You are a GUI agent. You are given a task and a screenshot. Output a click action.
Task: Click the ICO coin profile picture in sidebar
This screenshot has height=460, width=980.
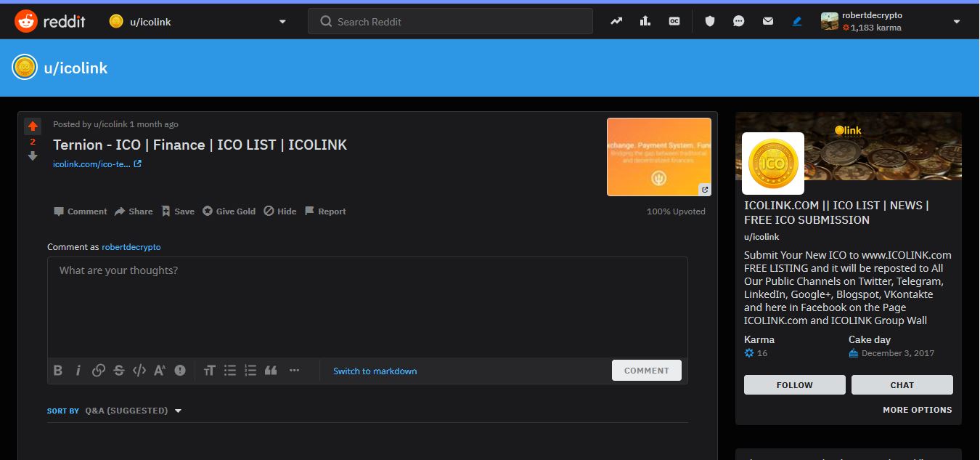pyautogui.click(x=773, y=164)
